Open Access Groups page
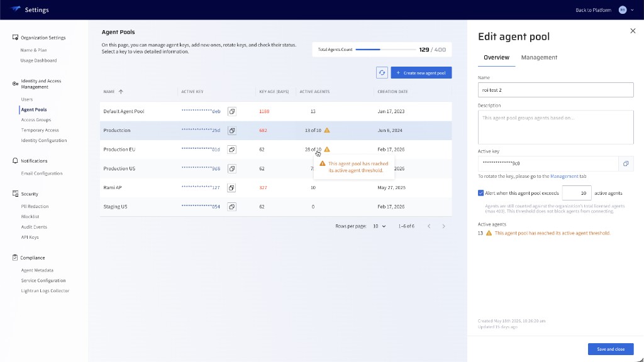Viewport: 644px width, 362px height. click(36, 120)
